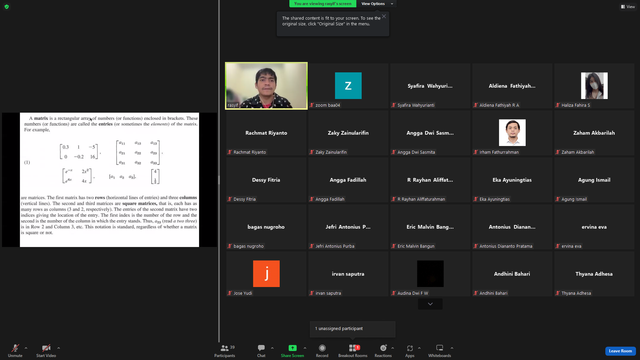640x360 pixels.
Task: Select Audina Dwi F W's black tile
Action: [x=430, y=273]
